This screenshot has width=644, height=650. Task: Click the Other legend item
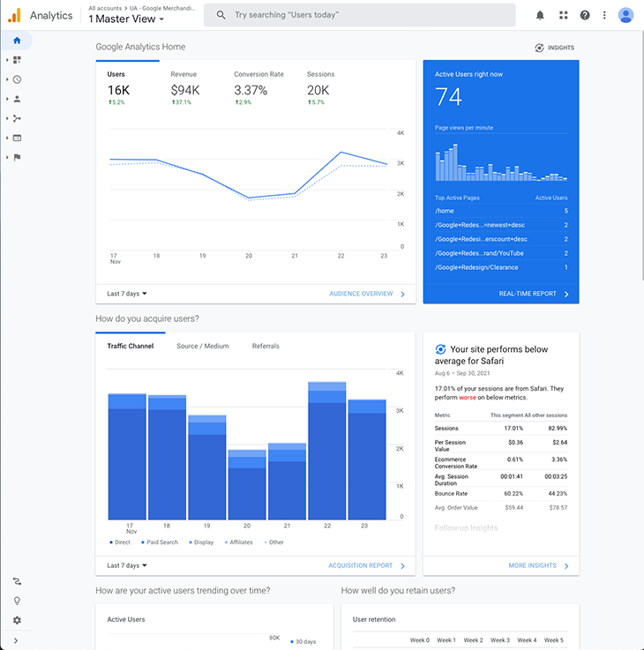274,542
